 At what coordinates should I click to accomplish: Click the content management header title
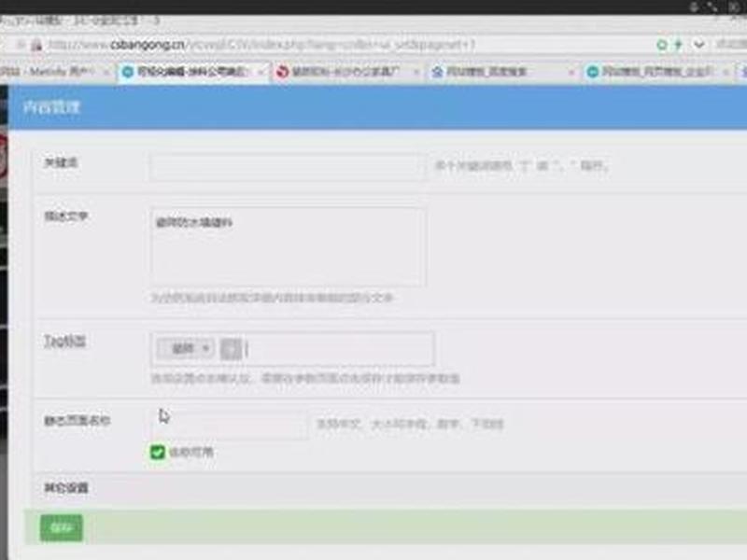(x=51, y=107)
